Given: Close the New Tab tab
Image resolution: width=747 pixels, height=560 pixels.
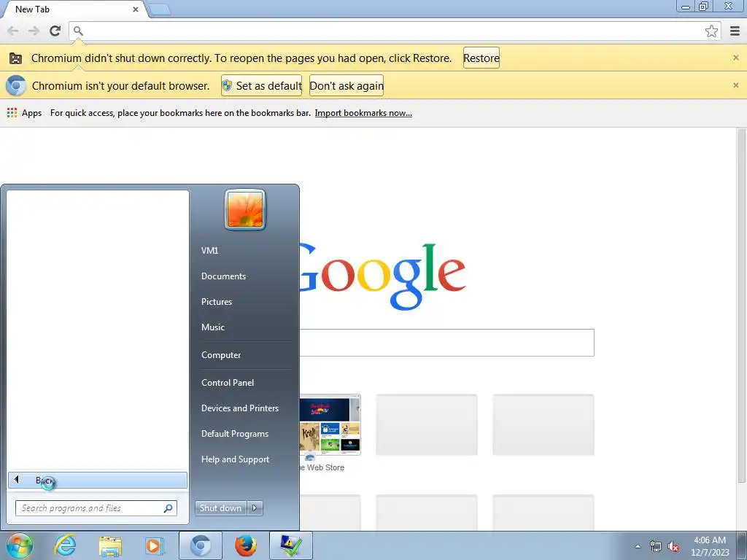Looking at the screenshot, I should click(x=135, y=9).
